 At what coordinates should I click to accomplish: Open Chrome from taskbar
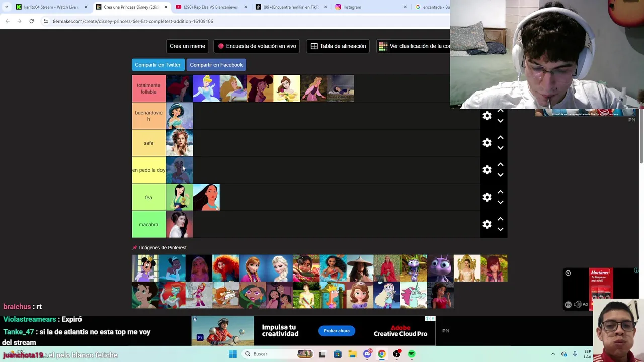point(382,354)
